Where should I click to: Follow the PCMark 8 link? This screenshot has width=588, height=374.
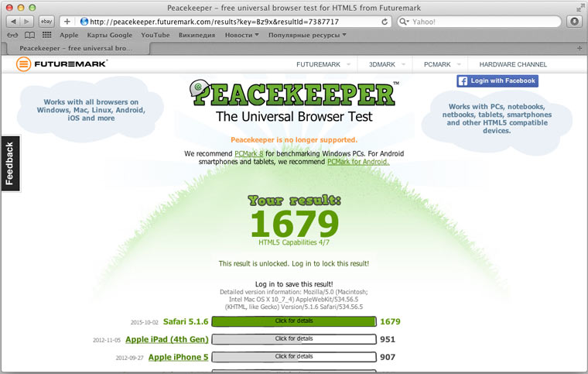(x=248, y=154)
